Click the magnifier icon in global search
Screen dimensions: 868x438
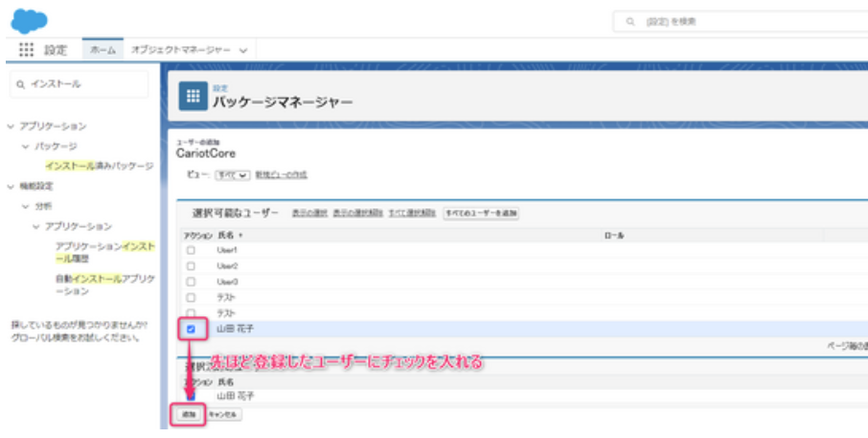pos(630,22)
